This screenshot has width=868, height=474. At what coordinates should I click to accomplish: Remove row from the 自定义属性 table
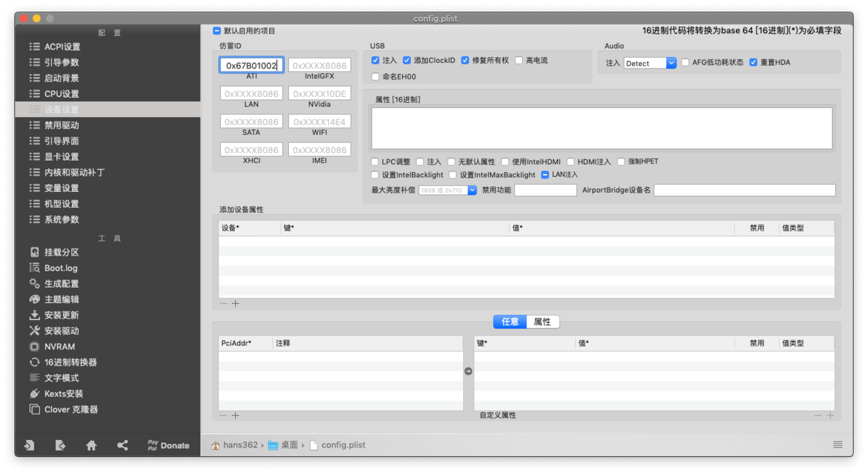point(818,416)
